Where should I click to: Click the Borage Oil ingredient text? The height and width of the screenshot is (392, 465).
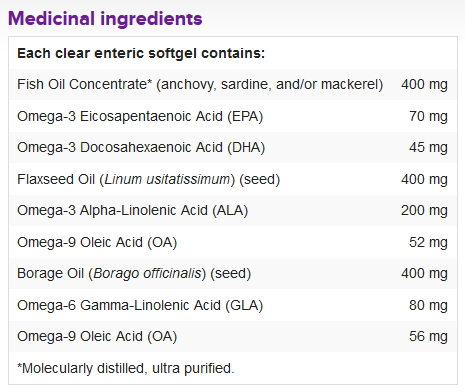(x=134, y=273)
